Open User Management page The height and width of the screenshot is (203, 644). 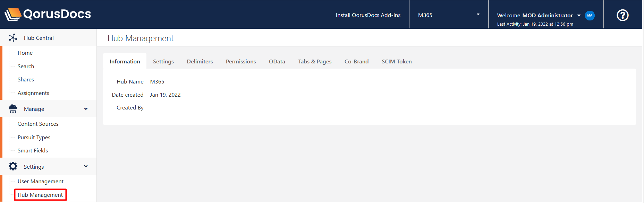(41, 181)
